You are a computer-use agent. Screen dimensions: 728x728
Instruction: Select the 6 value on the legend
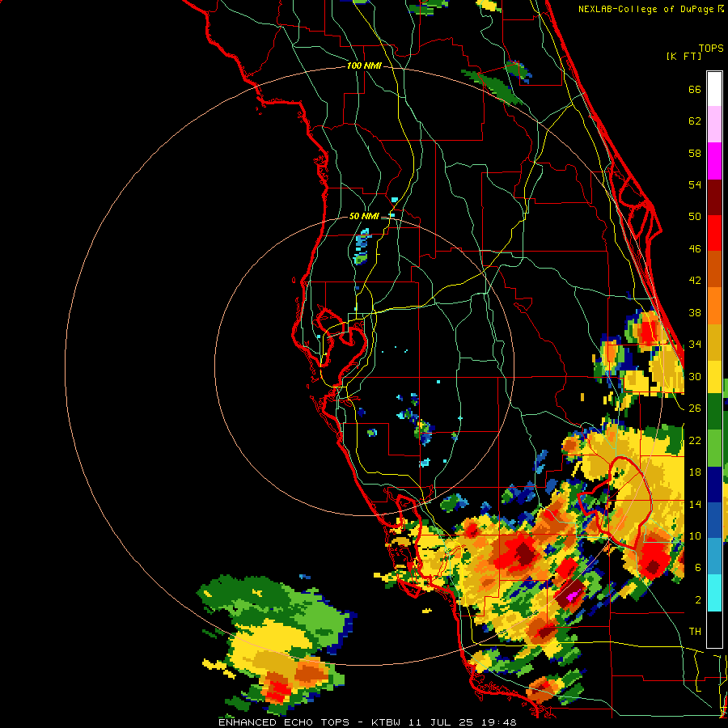(697, 568)
